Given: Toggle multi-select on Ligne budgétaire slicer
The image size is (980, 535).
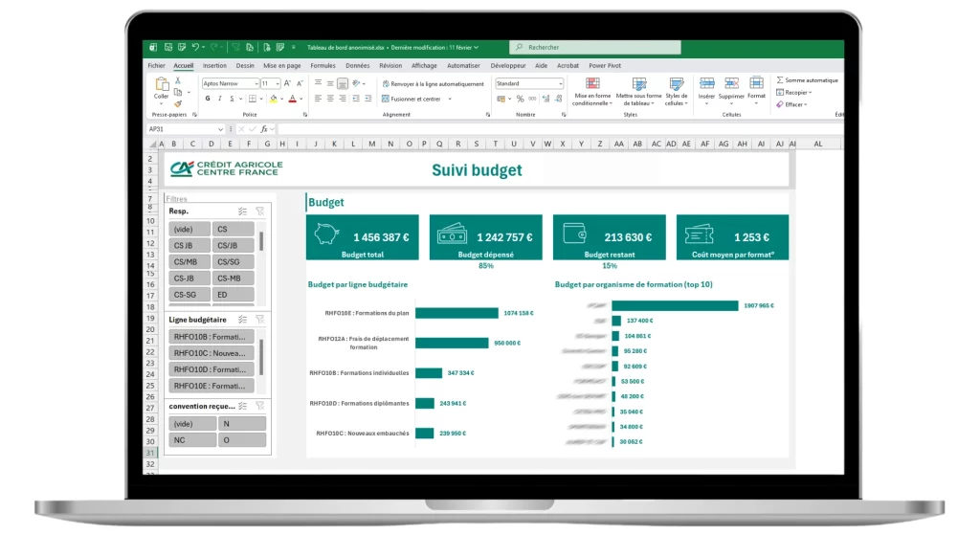Looking at the screenshot, I should pos(242,319).
